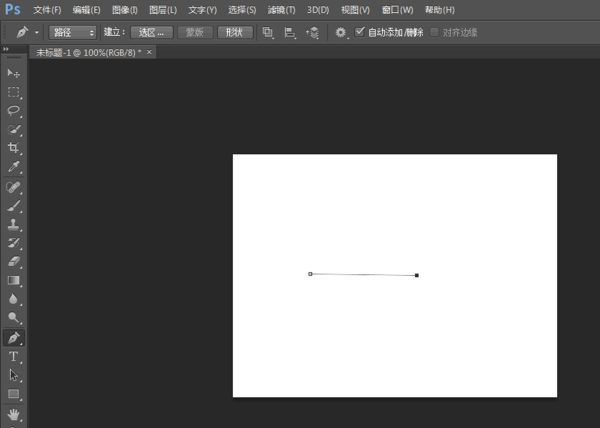The height and width of the screenshot is (428, 600).
Task: Click the pen tool icon in options bar
Action: [22, 32]
